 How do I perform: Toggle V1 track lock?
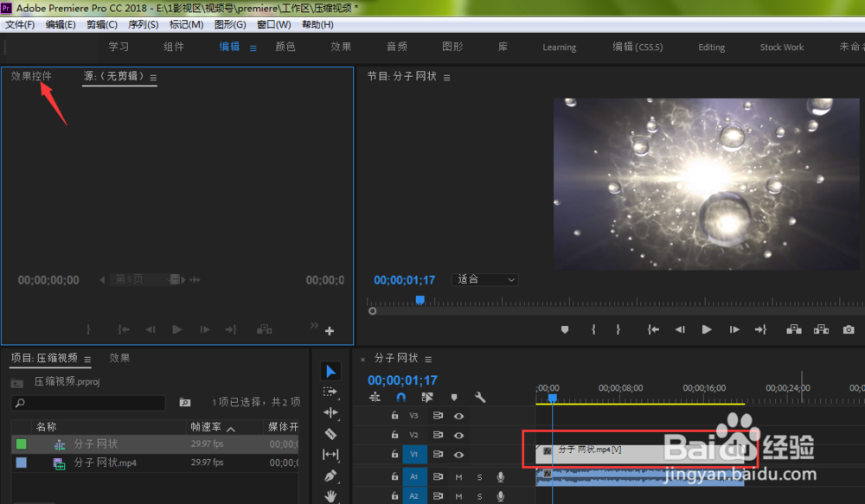coord(394,454)
